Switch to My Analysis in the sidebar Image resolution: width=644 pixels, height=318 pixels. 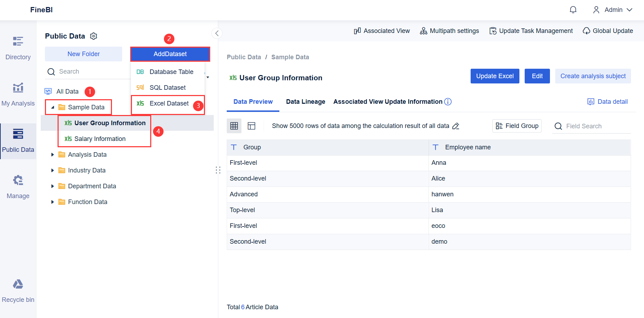pos(18,94)
